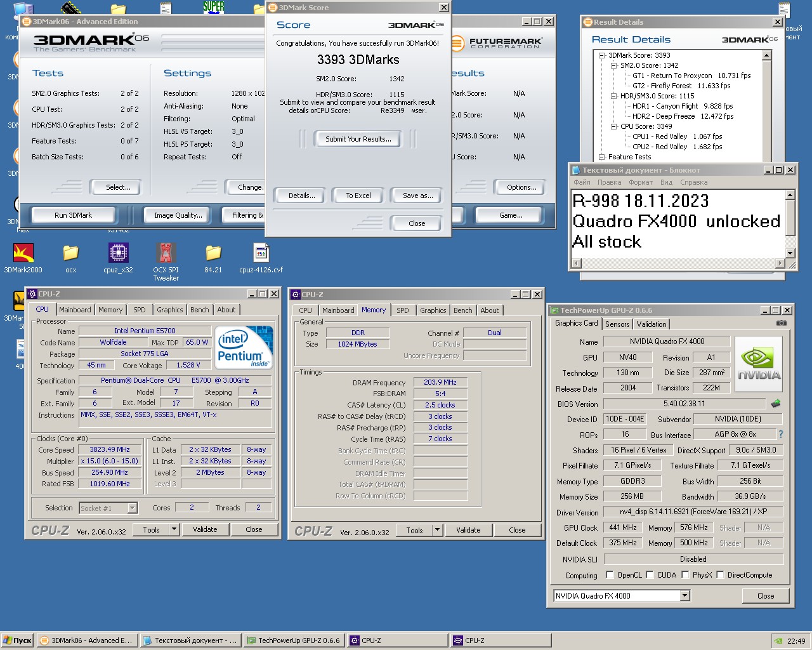The height and width of the screenshot is (650, 812).
Task: Open SPD tab in CPU-Z Memory window
Action: pos(403,310)
